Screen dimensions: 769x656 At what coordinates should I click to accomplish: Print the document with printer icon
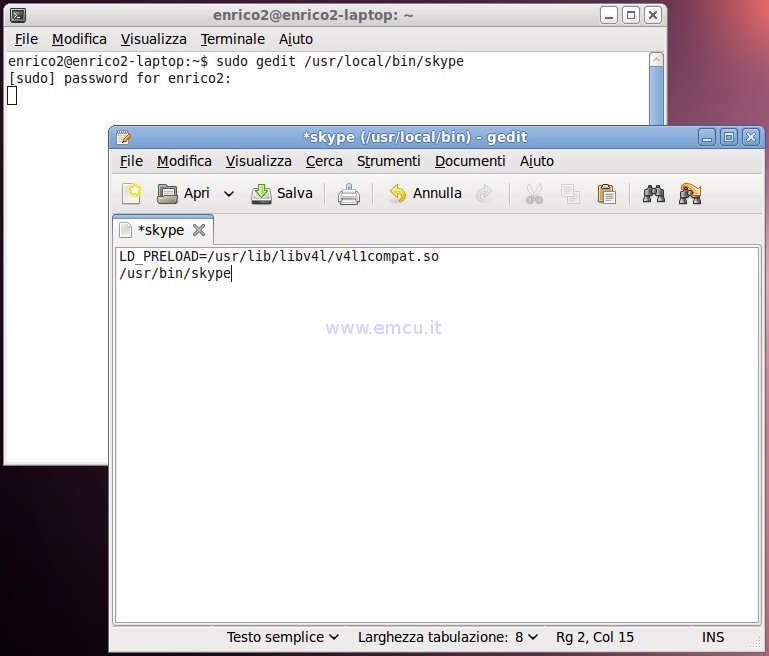[349, 194]
